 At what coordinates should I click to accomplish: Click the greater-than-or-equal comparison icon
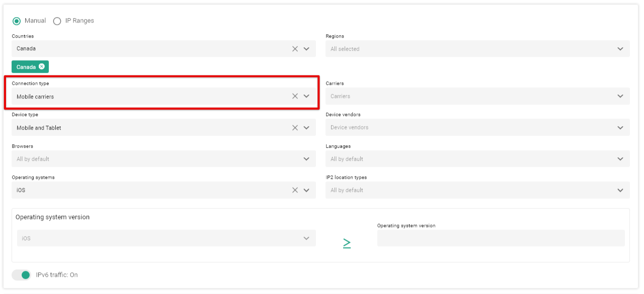coord(347,243)
